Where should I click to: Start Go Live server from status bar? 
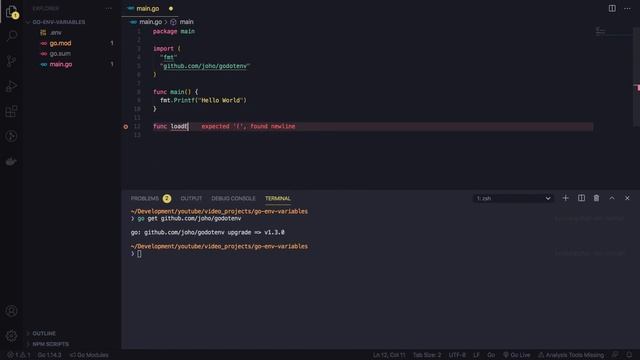click(517, 355)
